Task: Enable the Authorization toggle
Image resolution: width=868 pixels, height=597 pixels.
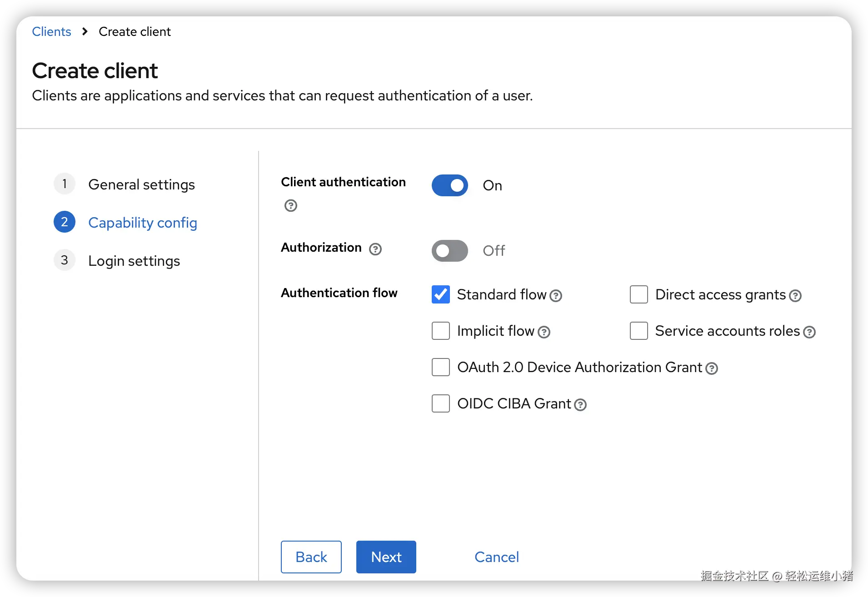Action: (x=449, y=251)
